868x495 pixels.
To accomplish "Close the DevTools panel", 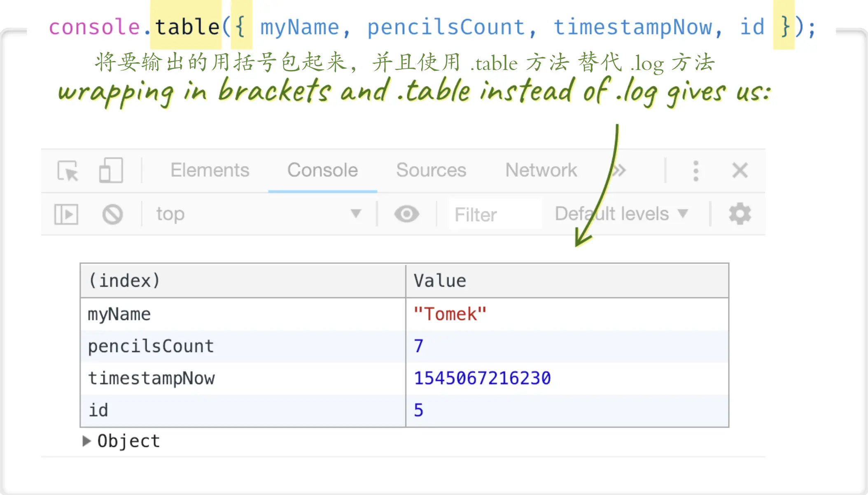I will tap(740, 170).
